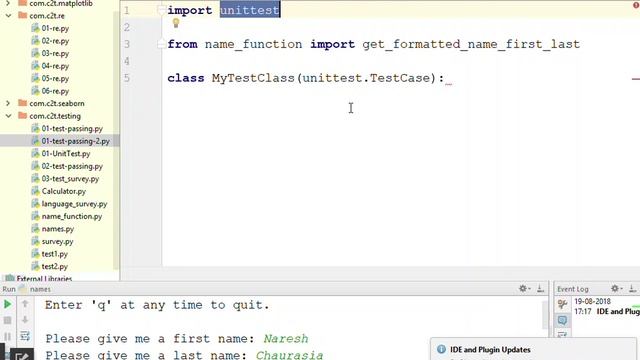
Task: Click the name_function module name on line 3
Action: (x=253, y=44)
